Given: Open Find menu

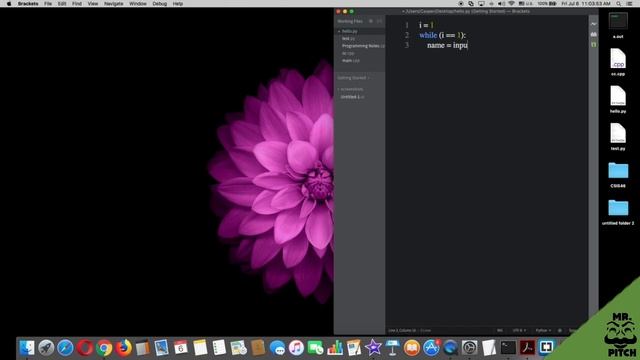Looking at the screenshot, I should coord(77,4).
